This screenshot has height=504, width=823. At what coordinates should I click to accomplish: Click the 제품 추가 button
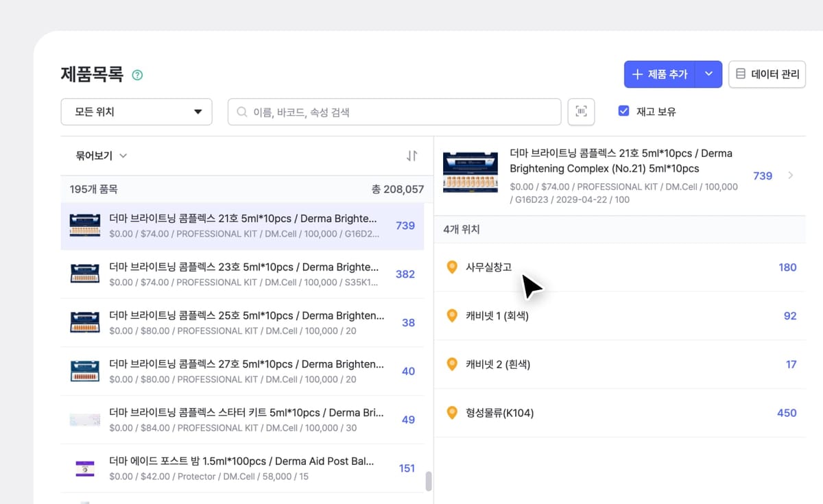(660, 74)
